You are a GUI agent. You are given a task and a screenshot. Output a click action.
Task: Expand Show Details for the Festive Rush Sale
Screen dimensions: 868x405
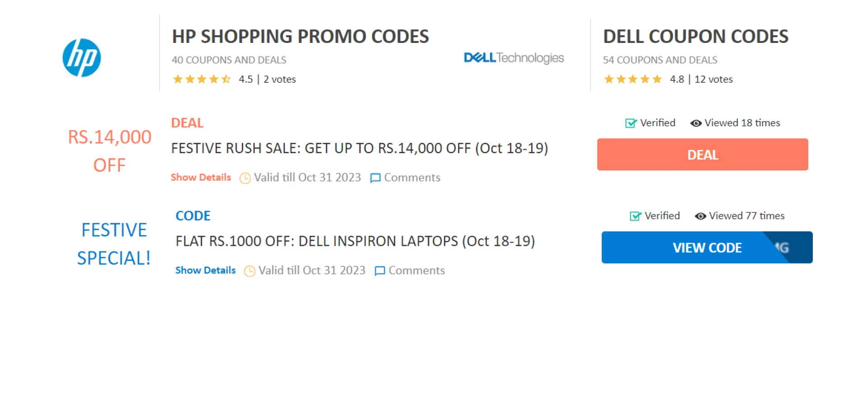[201, 178]
